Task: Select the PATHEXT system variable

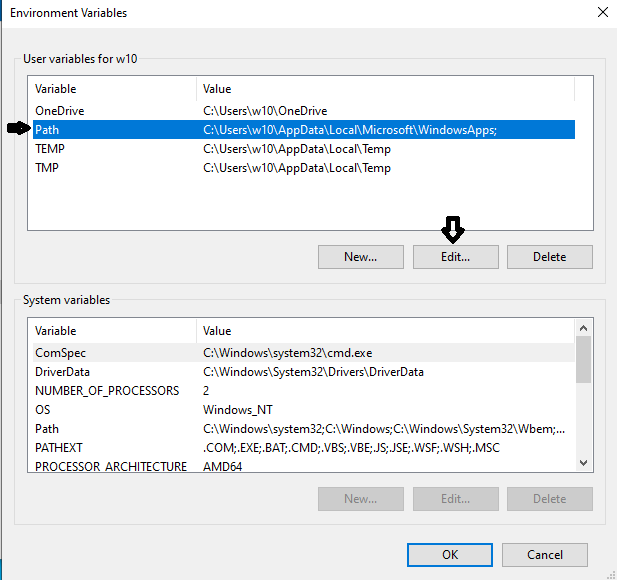Action: click(x=304, y=447)
